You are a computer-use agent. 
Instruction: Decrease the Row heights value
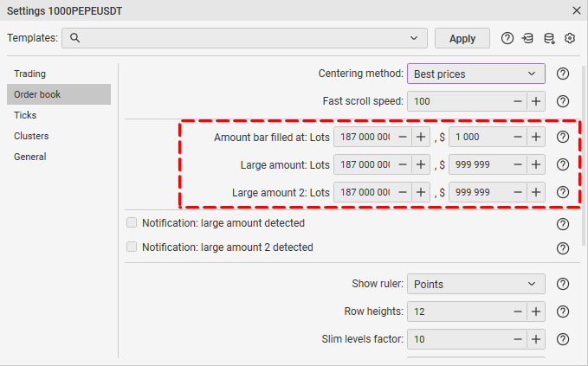tap(518, 311)
